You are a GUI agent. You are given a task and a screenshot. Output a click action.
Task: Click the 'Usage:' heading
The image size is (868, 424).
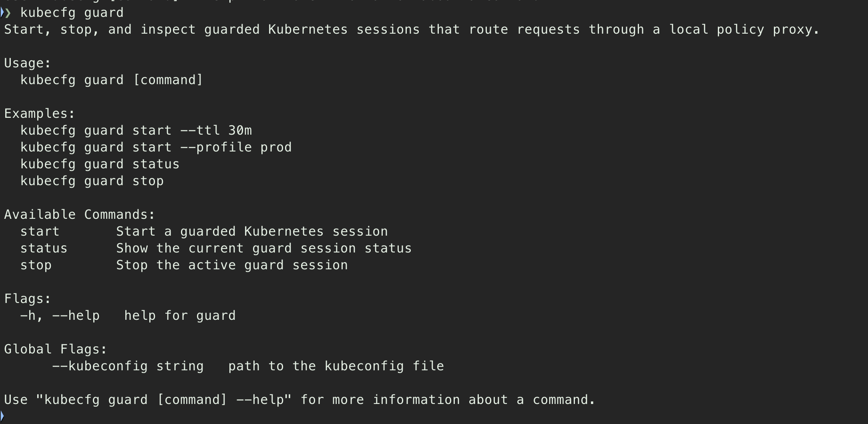(x=28, y=63)
